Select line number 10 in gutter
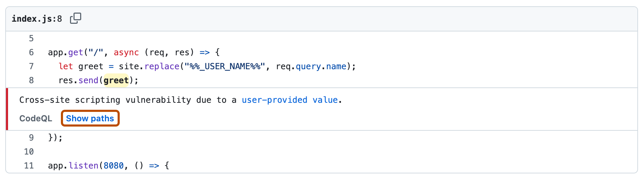 coord(29,152)
